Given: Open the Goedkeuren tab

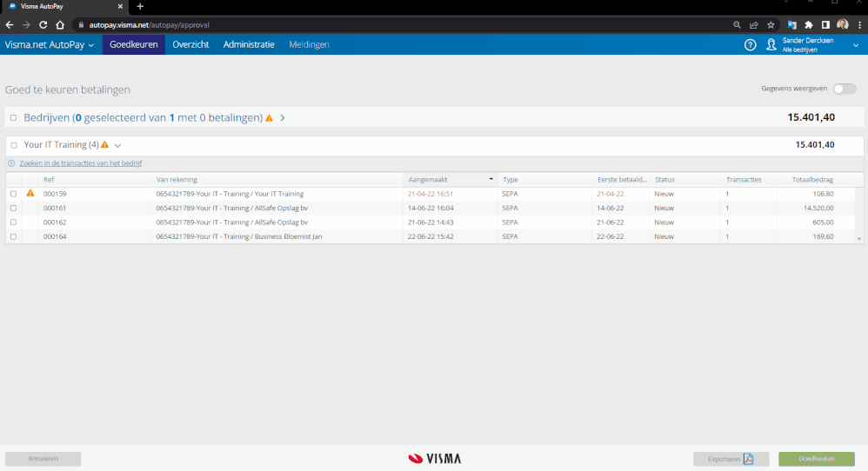Looking at the screenshot, I should click(x=133, y=45).
